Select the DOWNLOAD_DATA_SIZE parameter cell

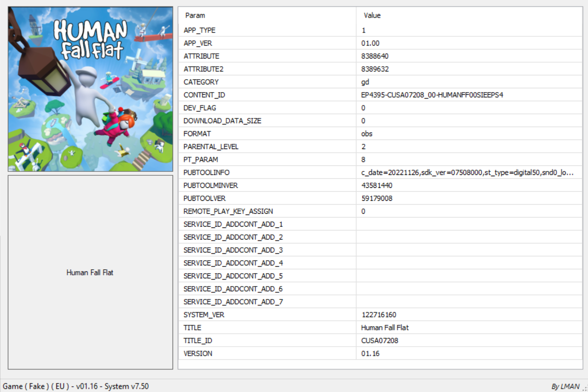(267, 121)
